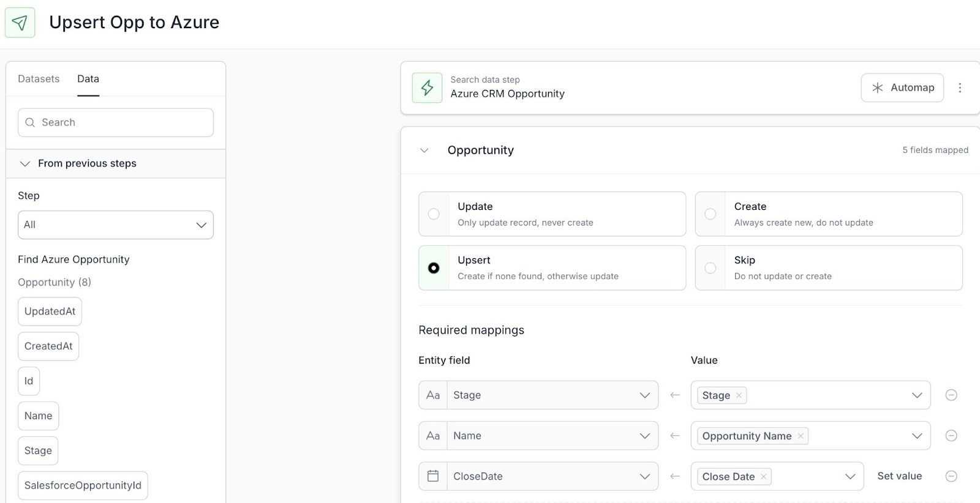Clear the Stage value chip
980x503 pixels.
739,395
